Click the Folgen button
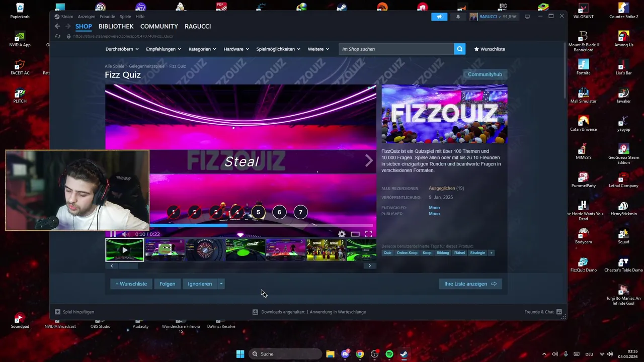 (168, 284)
